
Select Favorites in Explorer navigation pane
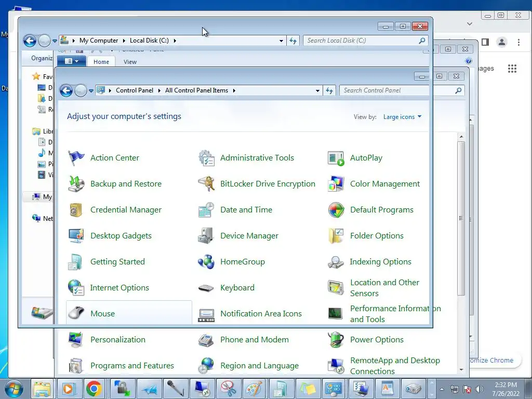pos(43,77)
